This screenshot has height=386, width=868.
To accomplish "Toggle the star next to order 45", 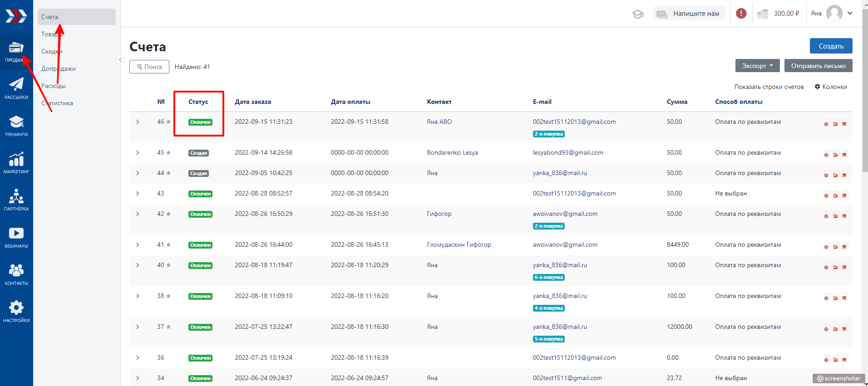I will pyautogui.click(x=168, y=153).
